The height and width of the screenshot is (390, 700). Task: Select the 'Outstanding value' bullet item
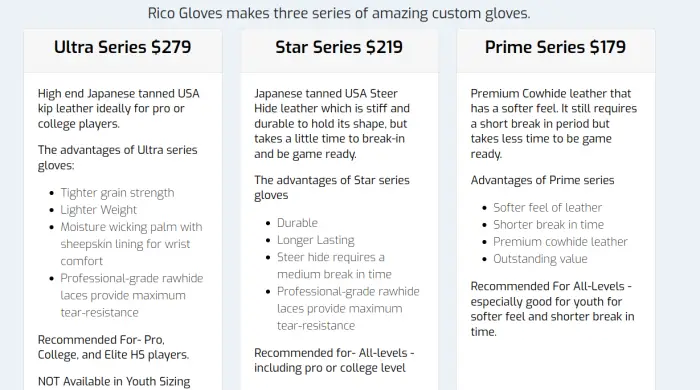540,259
